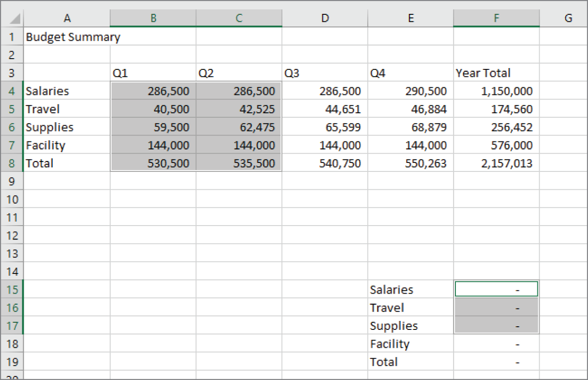588x380 pixels.
Task: Select the cell containing 174,560
Action: tap(496, 109)
